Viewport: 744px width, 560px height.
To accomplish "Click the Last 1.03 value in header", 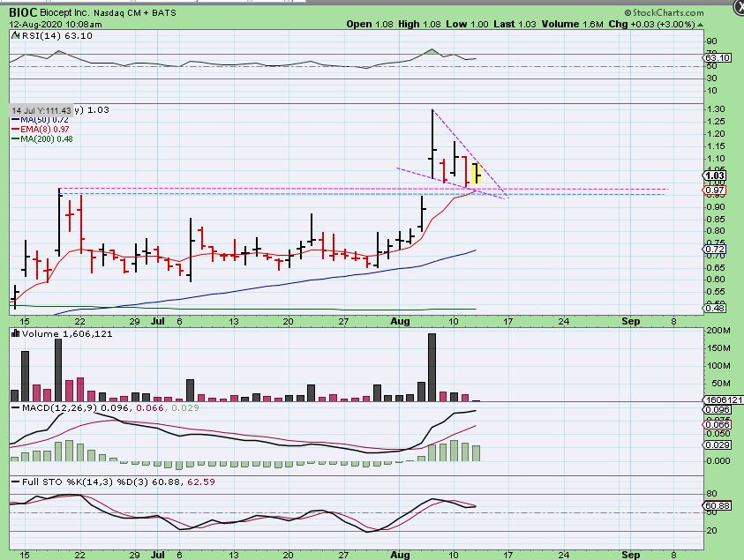I will pos(515,24).
